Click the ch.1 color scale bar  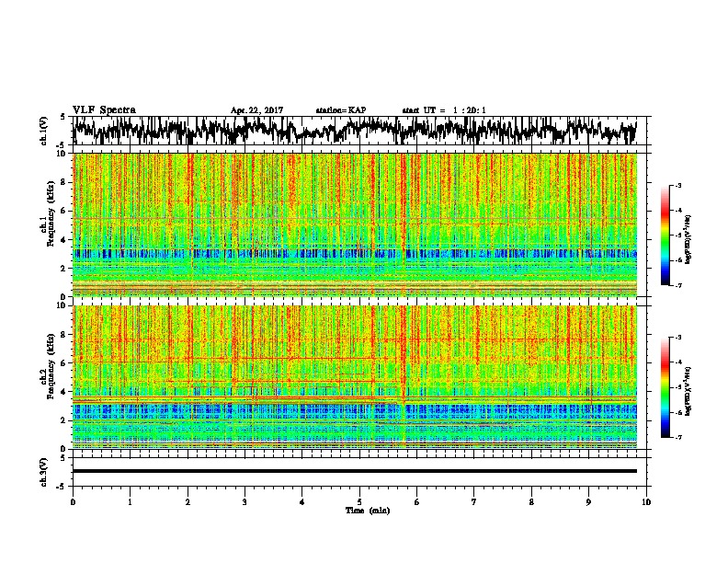(x=665, y=236)
